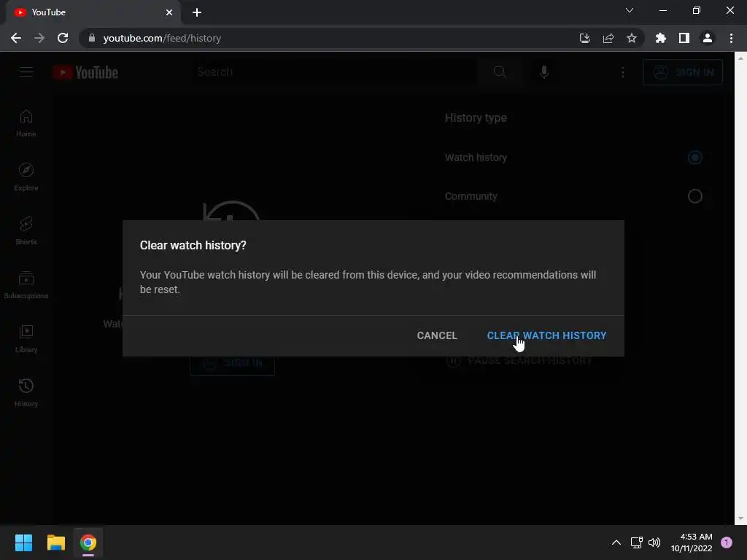Open the Chrome three-dot menu
747x560 pixels.
coord(731,38)
